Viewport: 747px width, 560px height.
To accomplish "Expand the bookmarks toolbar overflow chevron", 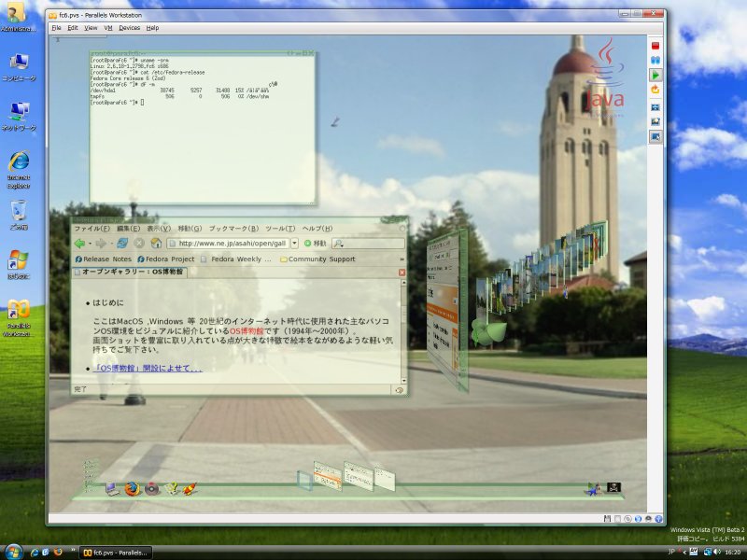I will 402,259.
